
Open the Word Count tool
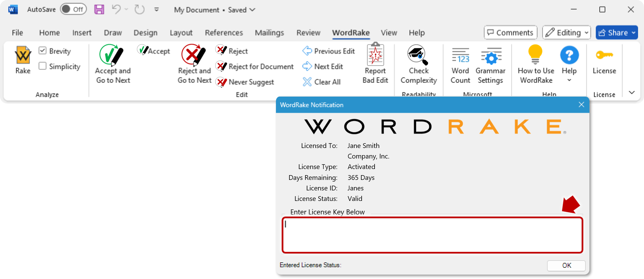point(460,56)
